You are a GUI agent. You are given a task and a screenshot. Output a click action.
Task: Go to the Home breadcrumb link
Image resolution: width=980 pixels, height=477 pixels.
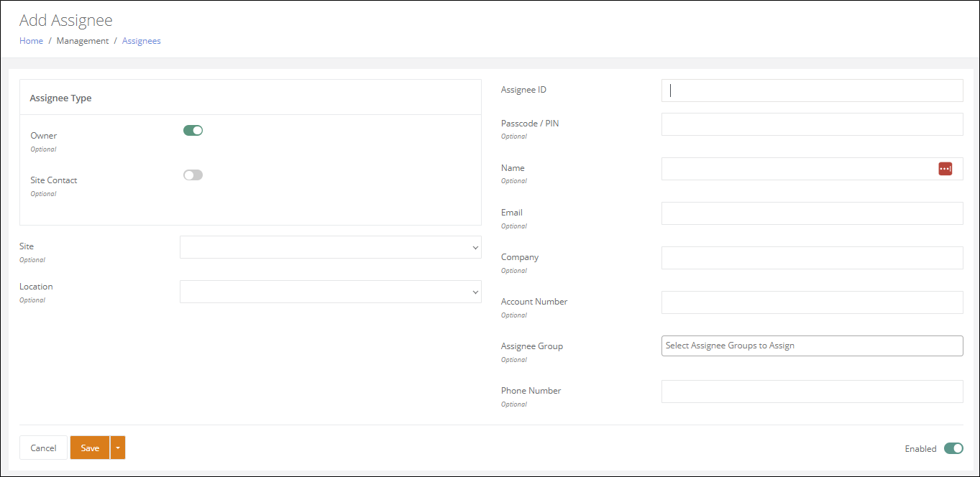click(31, 41)
